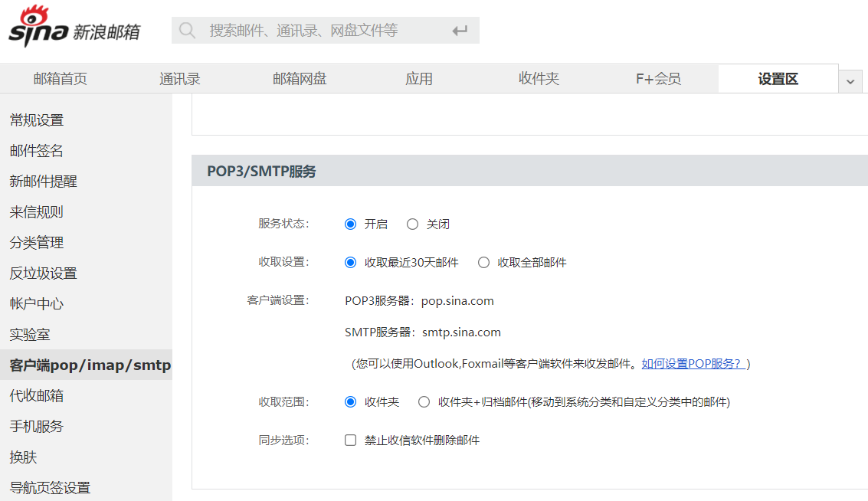Open 新邮件提醒 settings
Screen dimensions: 868x501
tap(43, 182)
